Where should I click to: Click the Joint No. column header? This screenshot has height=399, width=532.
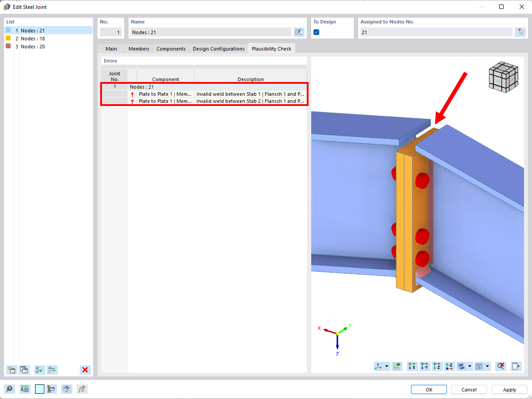point(114,76)
